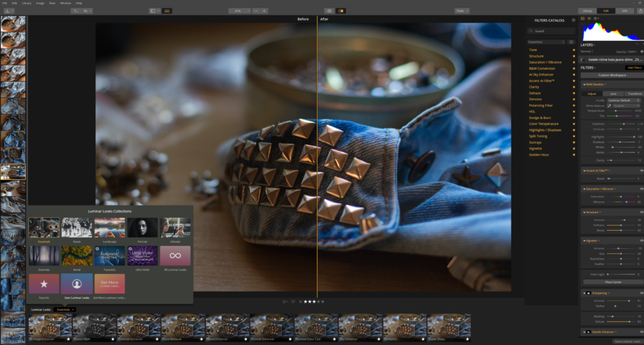Viewport: 644px width, 345px height.
Task: Toggle the filmstrip panel toolbar icon
Action: (x=167, y=11)
